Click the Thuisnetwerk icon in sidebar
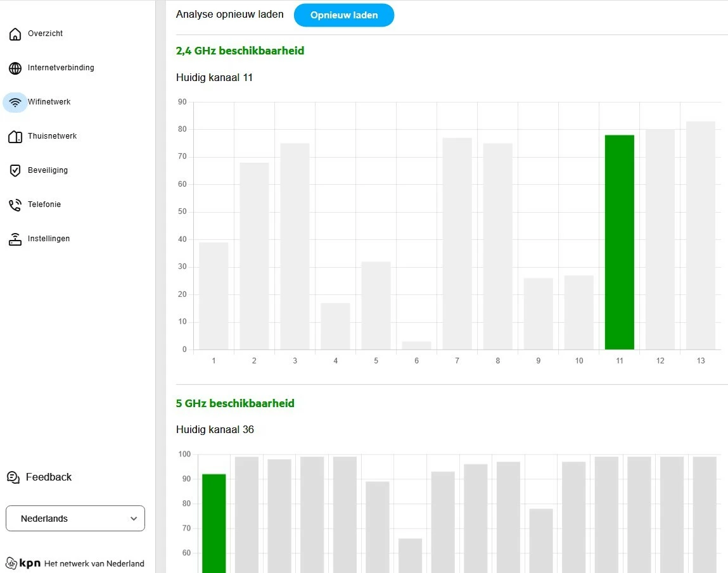 (15, 136)
